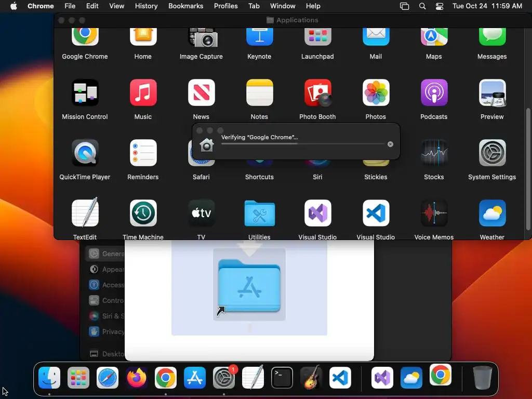Open Finder from the Dock

[x=49, y=378]
